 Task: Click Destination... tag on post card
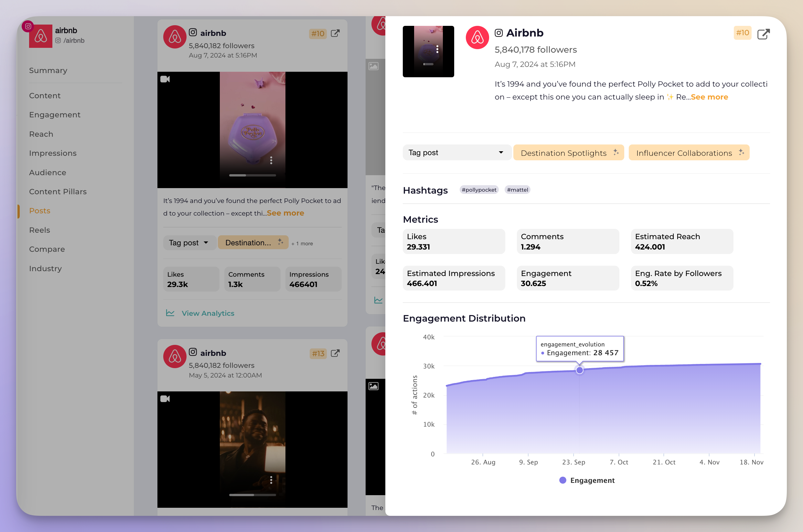[x=253, y=243]
